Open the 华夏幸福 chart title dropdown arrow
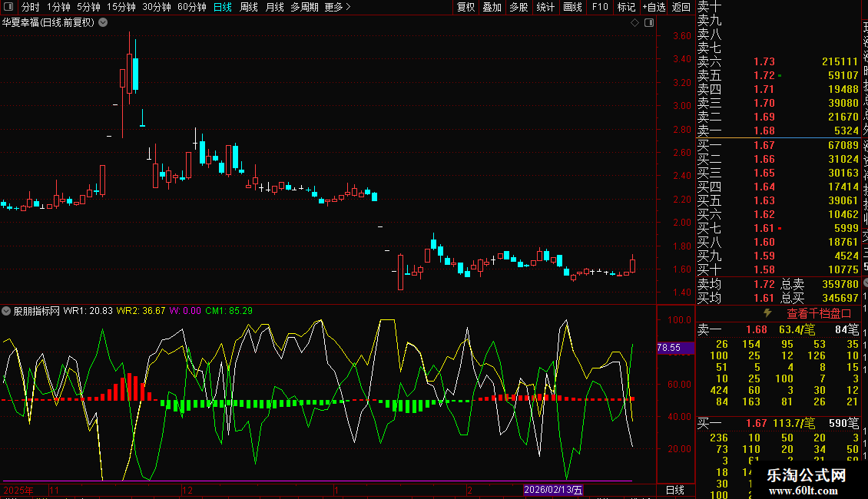This screenshot has height=499, width=868. [103, 23]
